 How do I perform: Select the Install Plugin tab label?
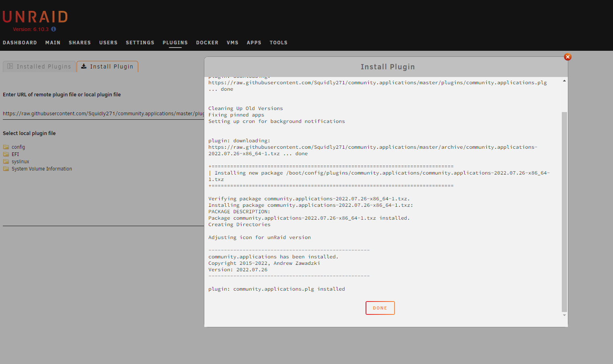pos(112,67)
